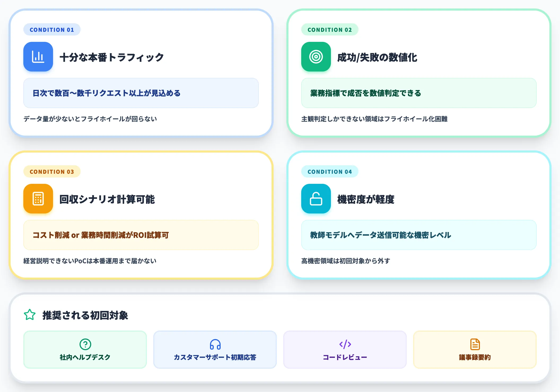This screenshot has width=560, height=392.
Task: Click the code brackets icon above コードレビュー
Action: [345, 344]
